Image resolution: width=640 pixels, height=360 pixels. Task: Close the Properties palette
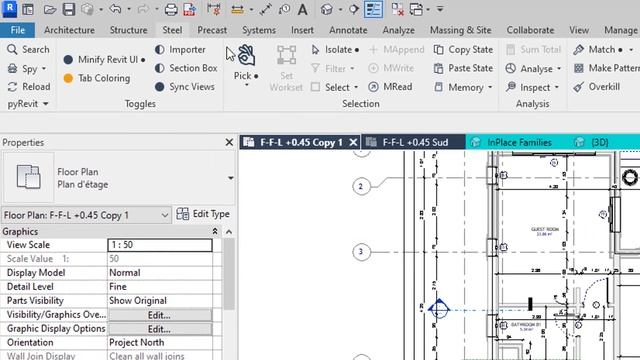229,142
